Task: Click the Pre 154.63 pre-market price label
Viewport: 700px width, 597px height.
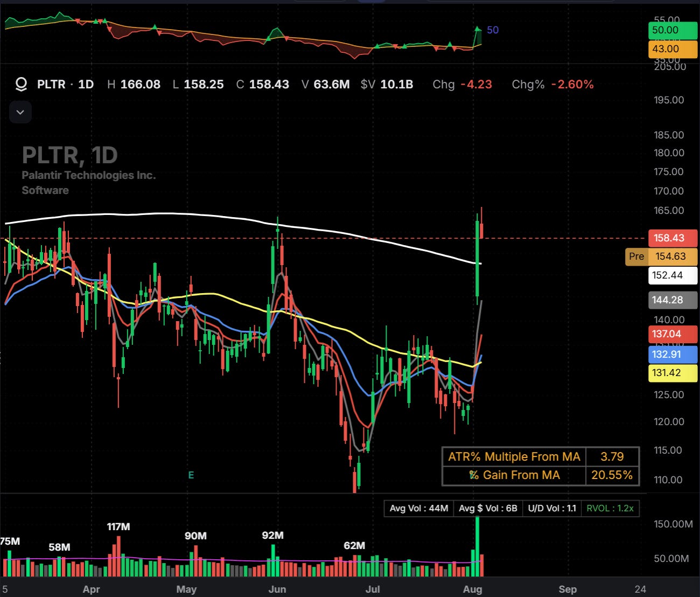Action: point(661,256)
